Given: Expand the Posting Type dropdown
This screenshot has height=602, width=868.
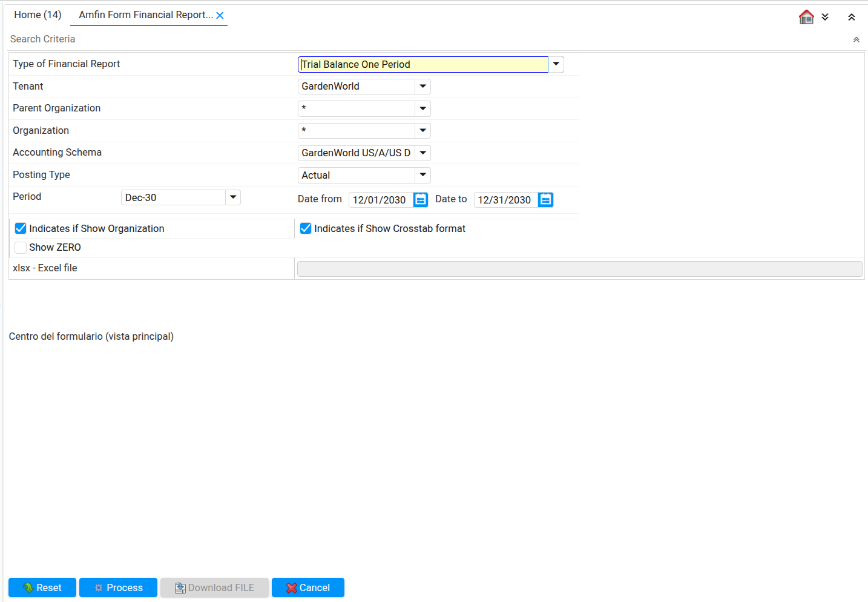Looking at the screenshot, I should [422, 175].
